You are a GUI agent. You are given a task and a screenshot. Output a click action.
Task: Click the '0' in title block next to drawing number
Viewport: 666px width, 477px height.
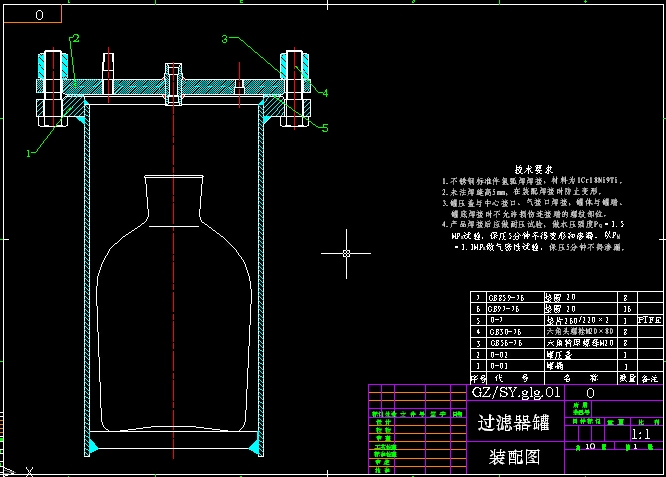pos(590,393)
